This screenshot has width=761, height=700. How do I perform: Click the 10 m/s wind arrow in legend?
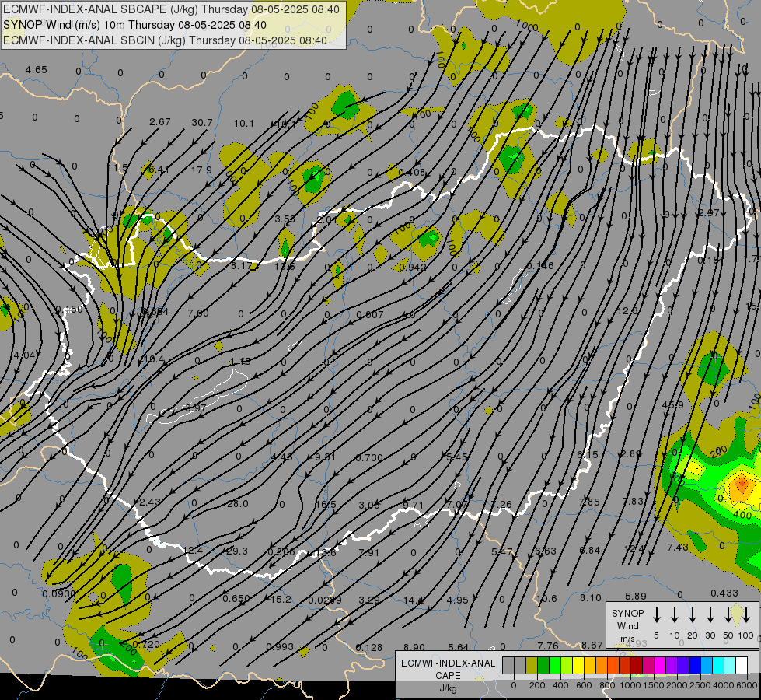pyautogui.click(x=675, y=615)
